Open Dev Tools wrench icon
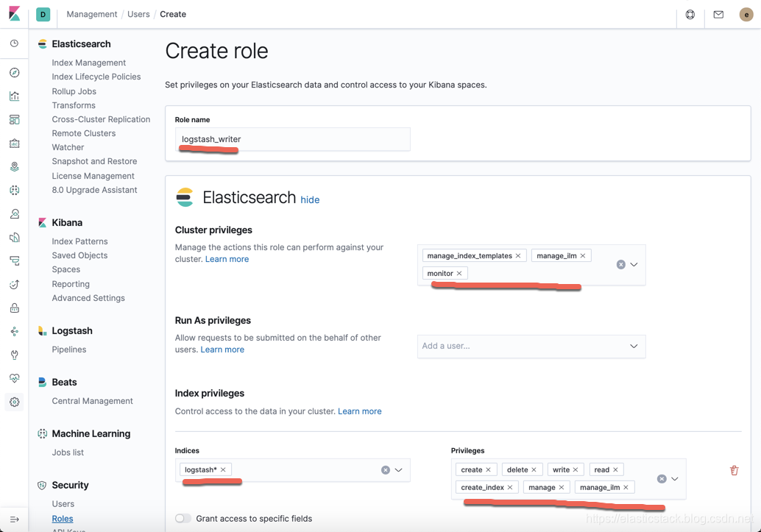Screen dimensions: 761x532 point(15,355)
